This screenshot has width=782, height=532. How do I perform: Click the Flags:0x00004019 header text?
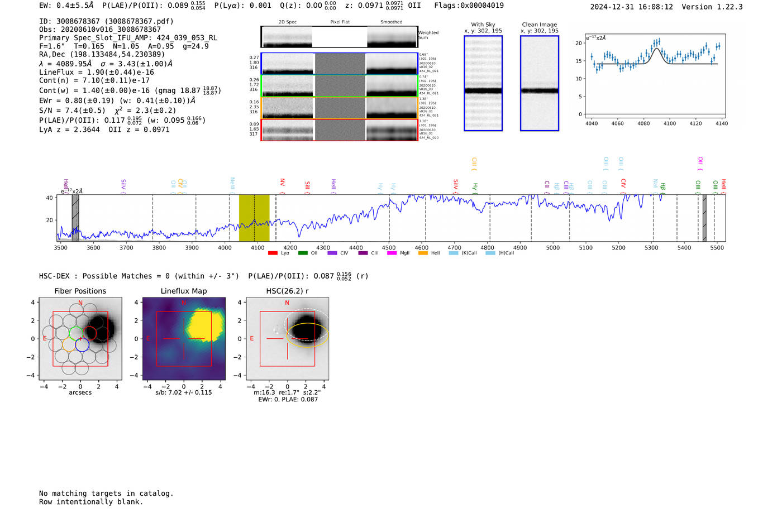[x=469, y=6]
